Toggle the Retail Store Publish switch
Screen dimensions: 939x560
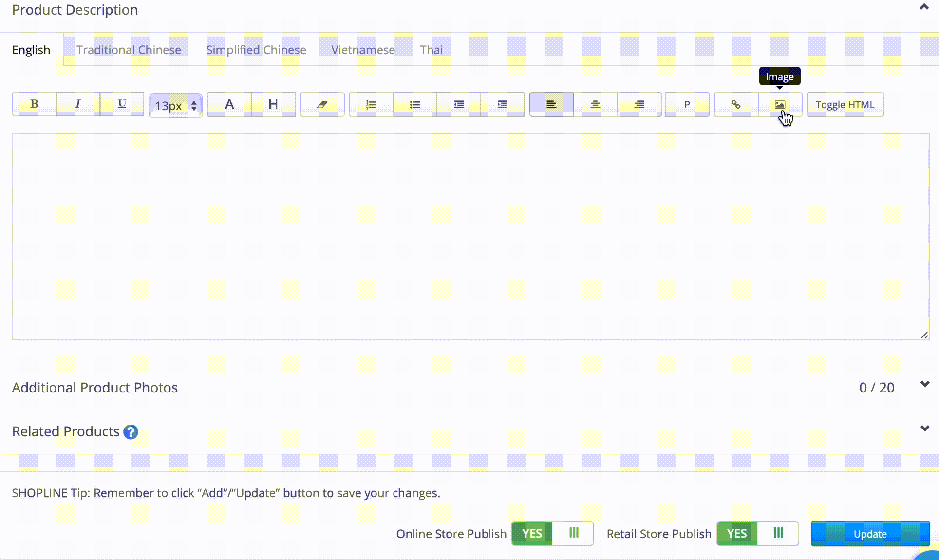pyautogui.click(x=758, y=533)
